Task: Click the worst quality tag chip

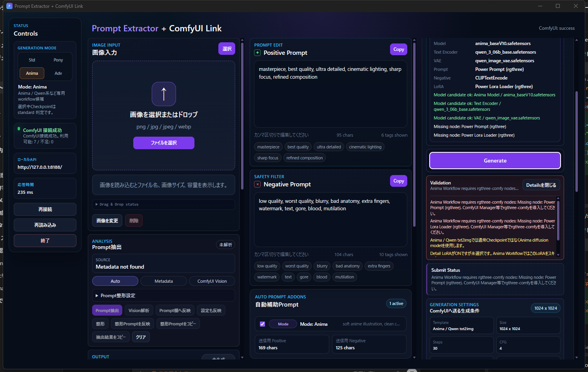Action: (x=297, y=266)
